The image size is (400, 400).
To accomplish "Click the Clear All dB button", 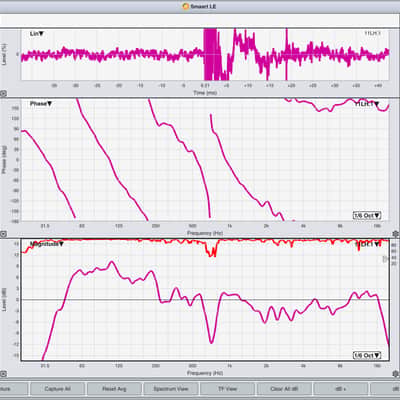I will [x=284, y=389].
